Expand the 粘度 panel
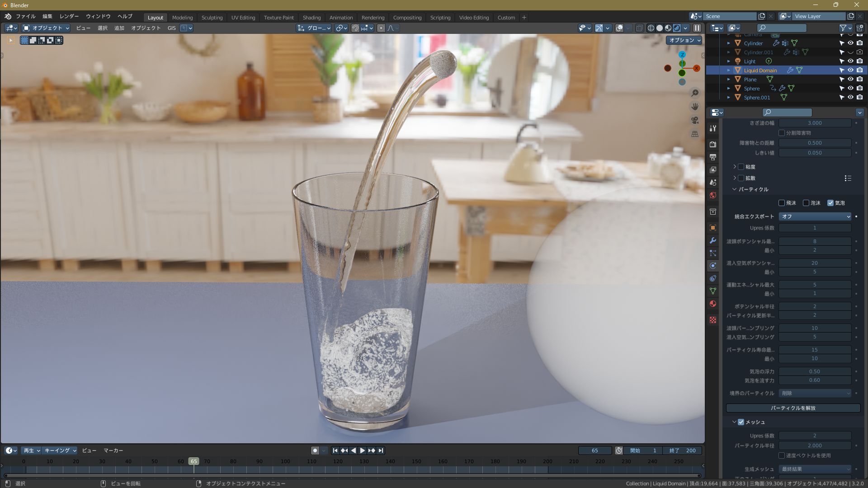The height and width of the screenshot is (488, 868). click(x=735, y=167)
